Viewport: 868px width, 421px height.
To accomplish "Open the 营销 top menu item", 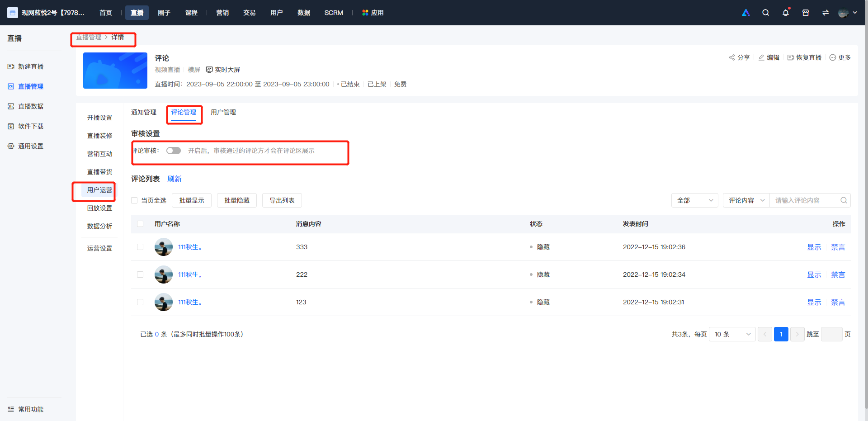I will pos(222,13).
